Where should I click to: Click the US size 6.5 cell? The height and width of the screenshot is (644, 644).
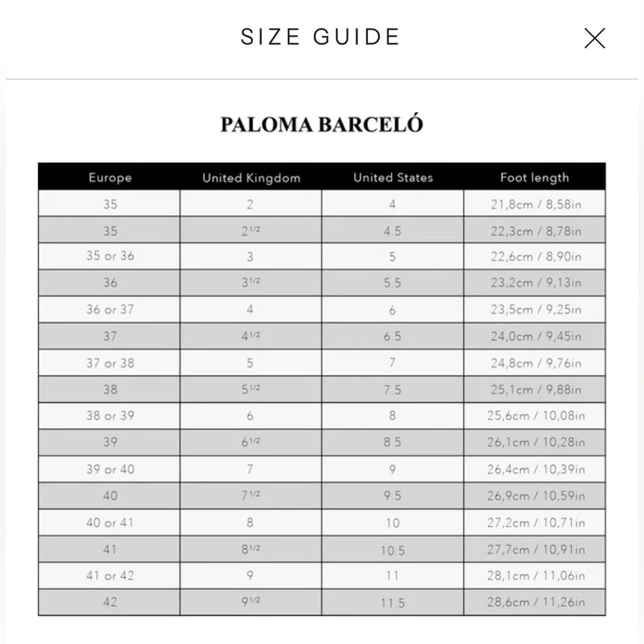click(393, 336)
